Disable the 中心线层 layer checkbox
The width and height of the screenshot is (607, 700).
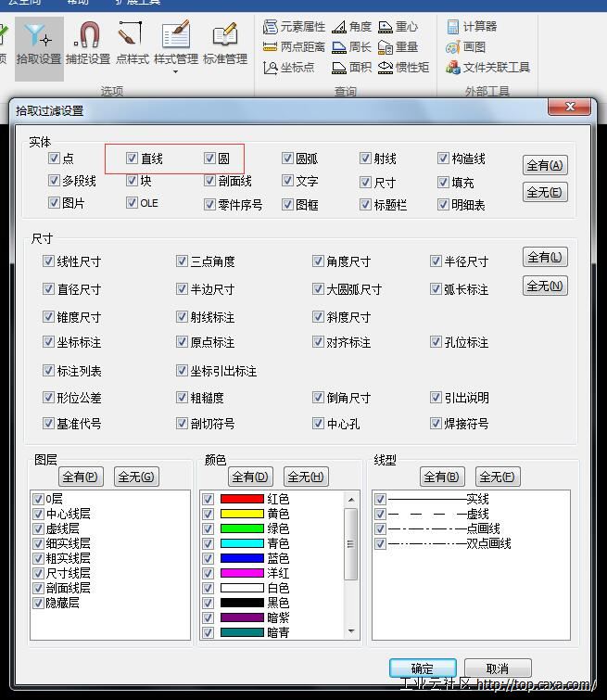(x=38, y=514)
